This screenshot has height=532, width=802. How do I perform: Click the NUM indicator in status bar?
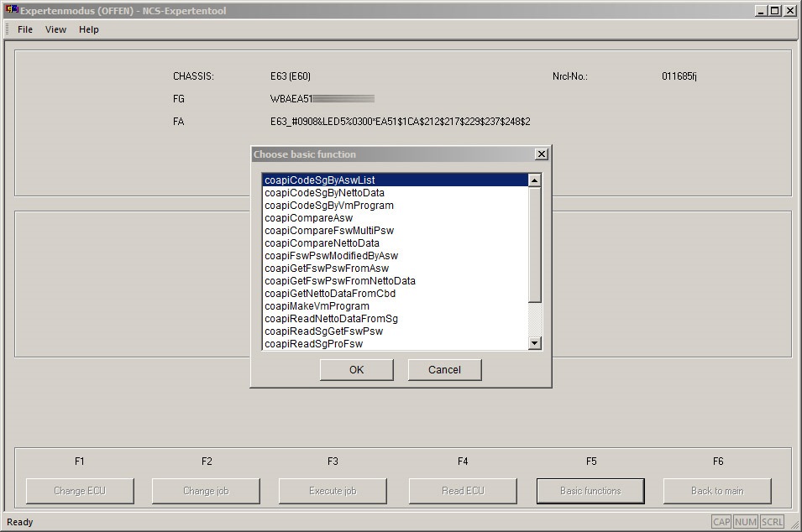point(745,522)
